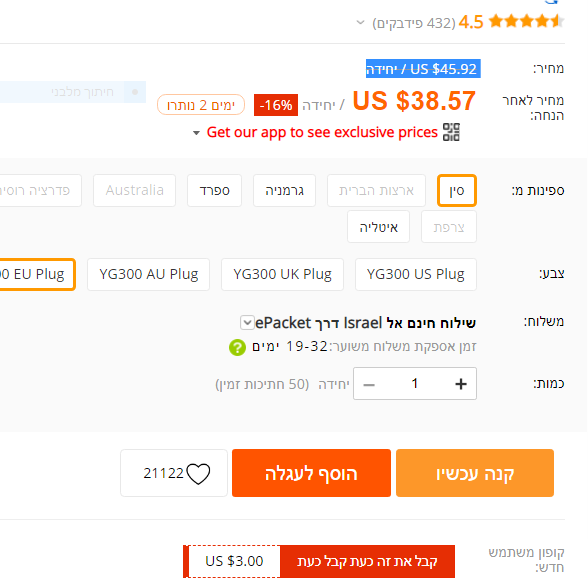
Task: Click the wishlist button showing 21122
Action: tap(174, 473)
